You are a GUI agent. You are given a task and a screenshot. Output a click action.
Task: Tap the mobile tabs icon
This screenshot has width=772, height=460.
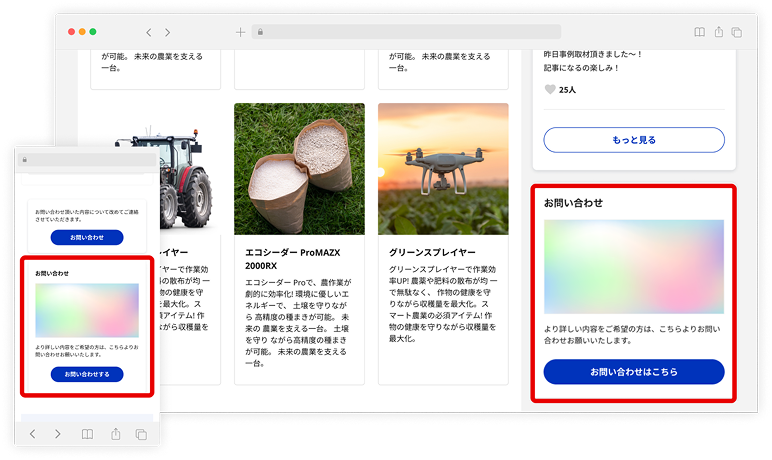coord(141,434)
